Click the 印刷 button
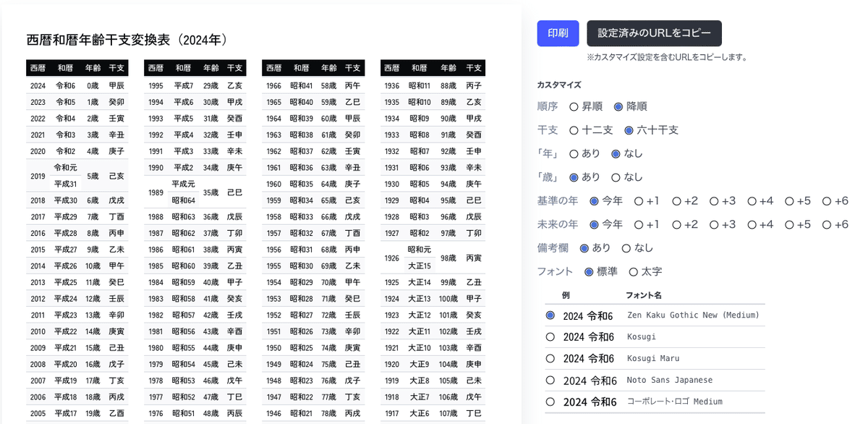 [x=558, y=33]
